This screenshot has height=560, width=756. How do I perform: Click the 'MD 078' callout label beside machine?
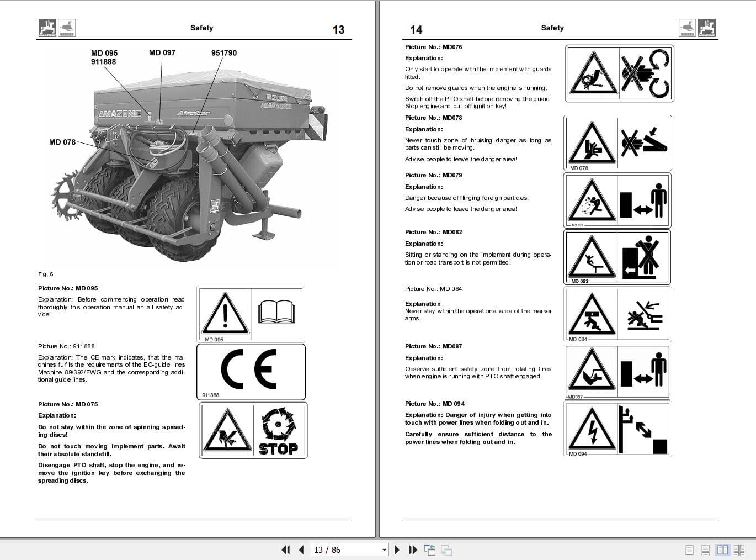62,142
